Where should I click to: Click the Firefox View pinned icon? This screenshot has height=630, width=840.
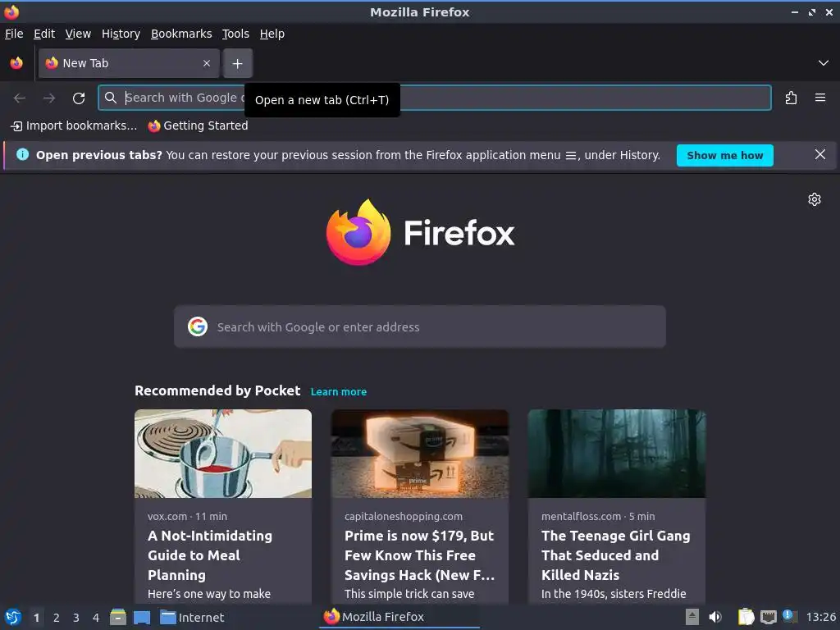(16, 63)
